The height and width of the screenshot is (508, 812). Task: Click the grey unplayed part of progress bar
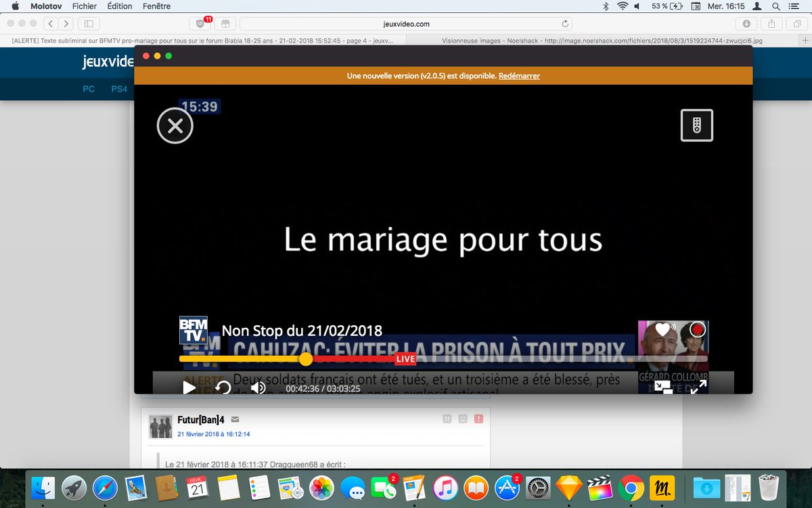562,358
